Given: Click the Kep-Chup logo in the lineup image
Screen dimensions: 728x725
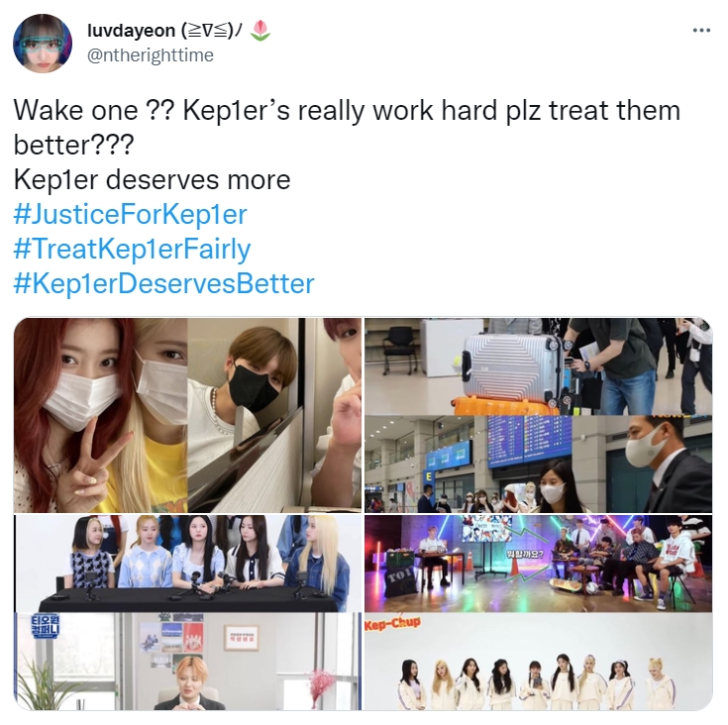Looking at the screenshot, I should click(x=392, y=623).
